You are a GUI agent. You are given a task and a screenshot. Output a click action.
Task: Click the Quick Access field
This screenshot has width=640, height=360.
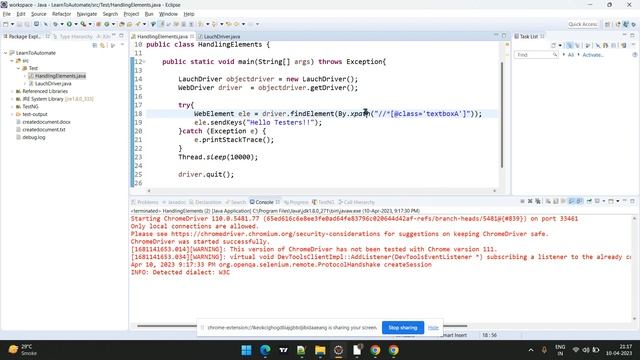coord(582,24)
